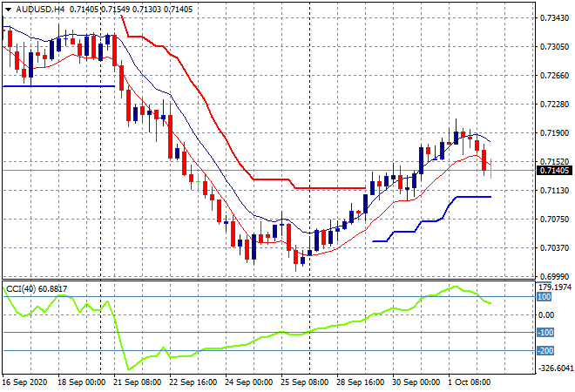The image size is (575, 392).
Task: Click the green CCI line's lowest trough
Action: click(127, 368)
